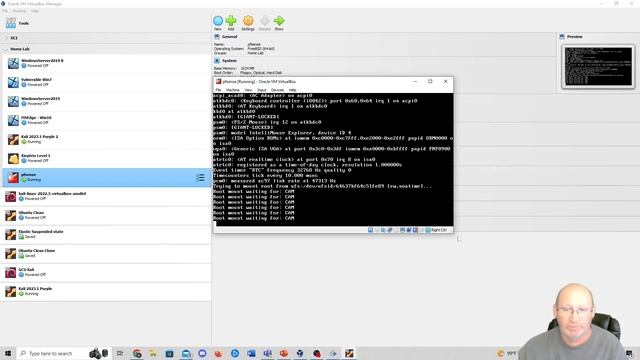Open File menu in VirtualBox Manager
This screenshot has width=640, height=360.
(x=4, y=11)
